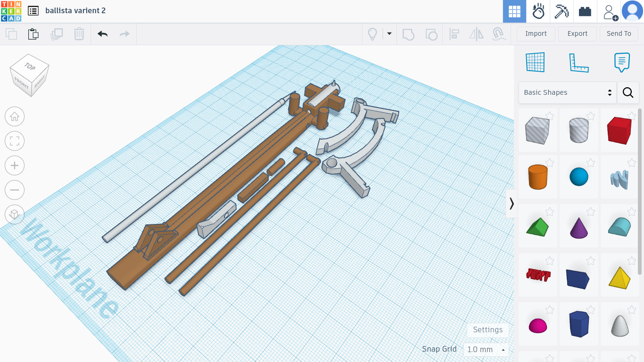Click the view cube orientation control
This screenshot has height=362, width=644.
point(30,75)
